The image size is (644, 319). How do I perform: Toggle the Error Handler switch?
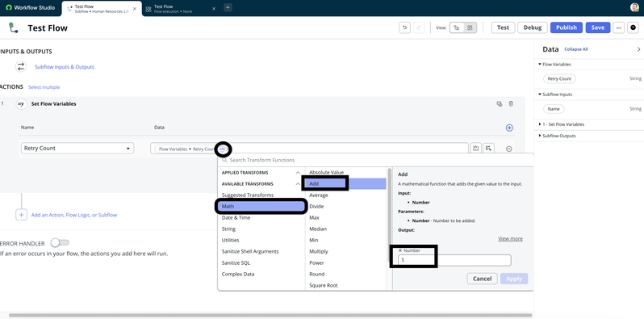click(x=60, y=243)
